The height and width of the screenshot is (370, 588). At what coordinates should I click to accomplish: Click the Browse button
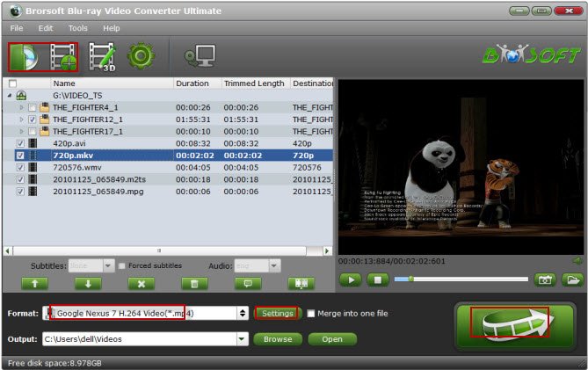(x=278, y=339)
